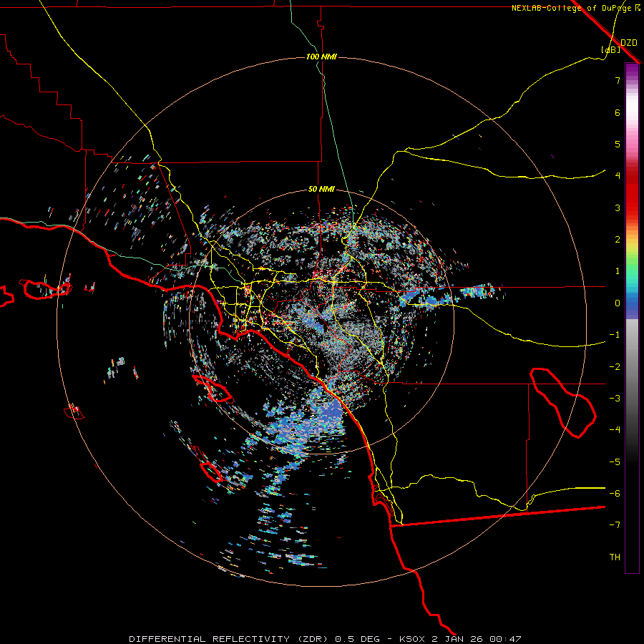The image size is (644, 644).
Task: Click the 7 value on the color scale
Action: click(x=618, y=80)
